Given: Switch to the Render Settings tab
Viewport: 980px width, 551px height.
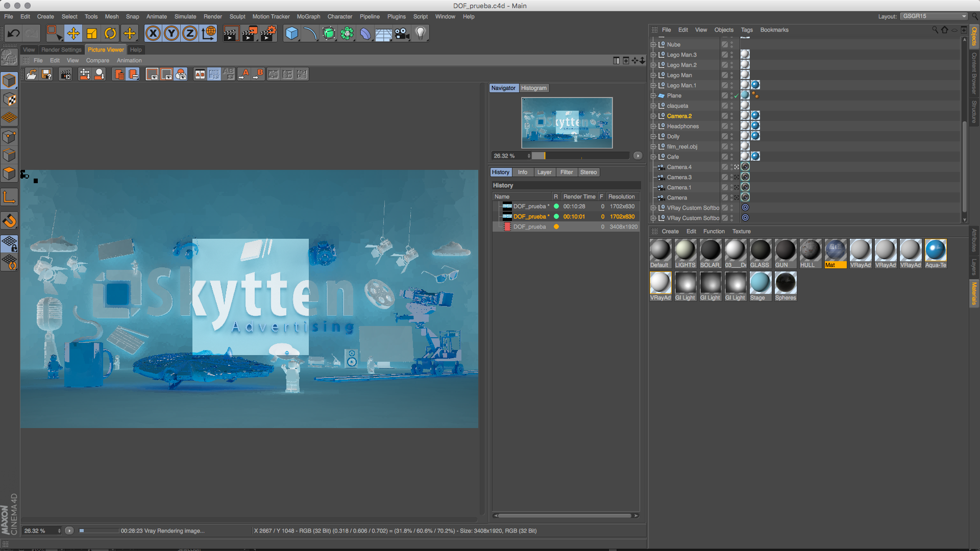Looking at the screenshot, I should point(61,49).
